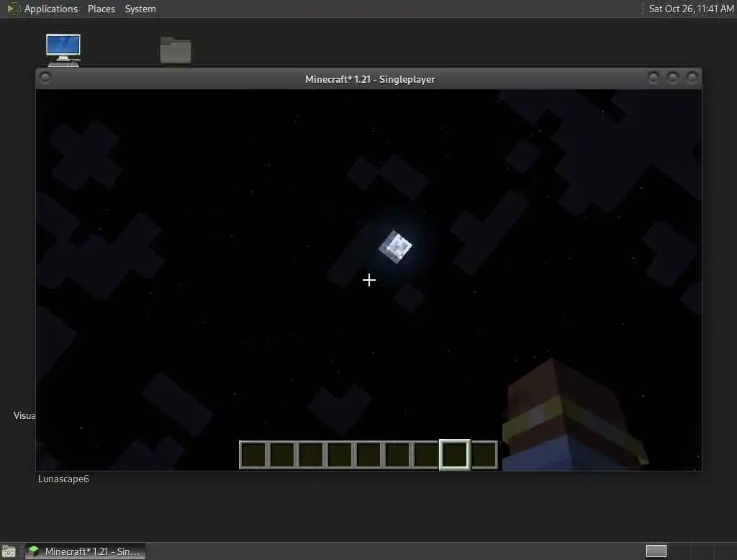Minimize the Minecraft window
Screen dimensions: 737x560
click(653, 78)
